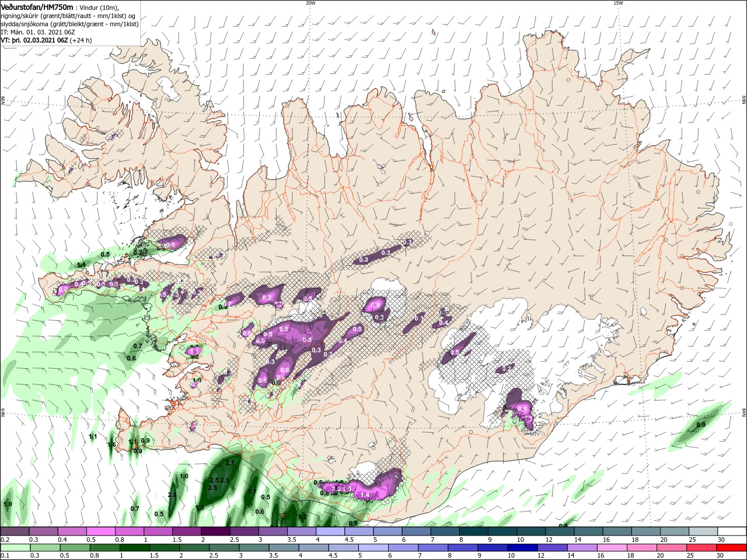747x560 pixels.
Task: Pick the 1.5 magenta-purple swatch in upper legend
Action: [187, 531]
